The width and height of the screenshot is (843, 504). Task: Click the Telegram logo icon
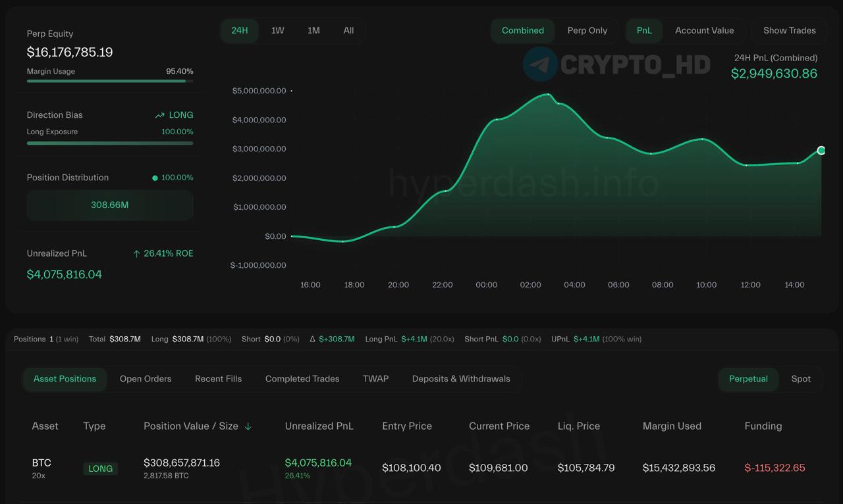click(540, 64)
